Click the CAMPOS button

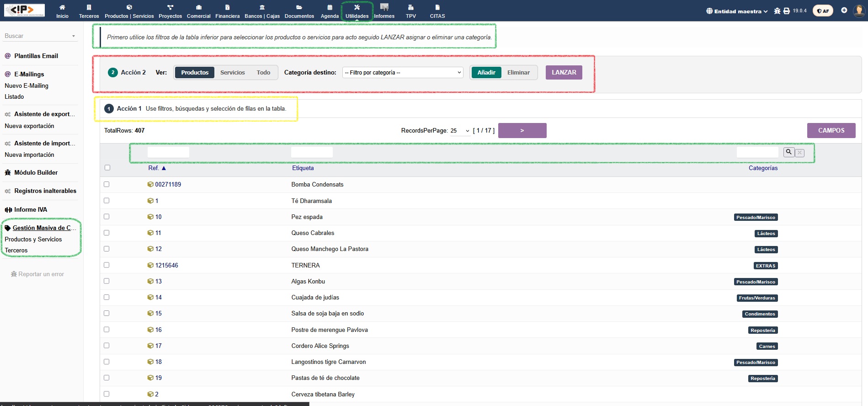coord(831,130)
